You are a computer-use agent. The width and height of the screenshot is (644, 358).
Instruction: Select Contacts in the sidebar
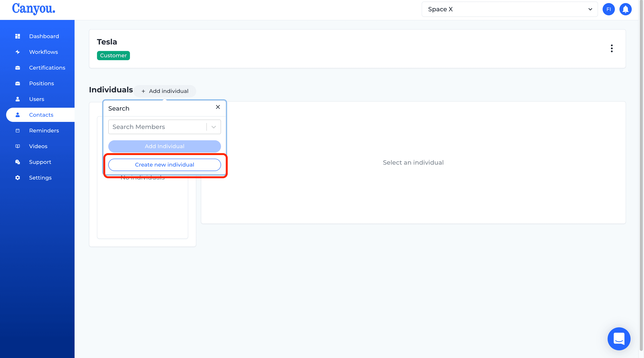click(40, 115)
